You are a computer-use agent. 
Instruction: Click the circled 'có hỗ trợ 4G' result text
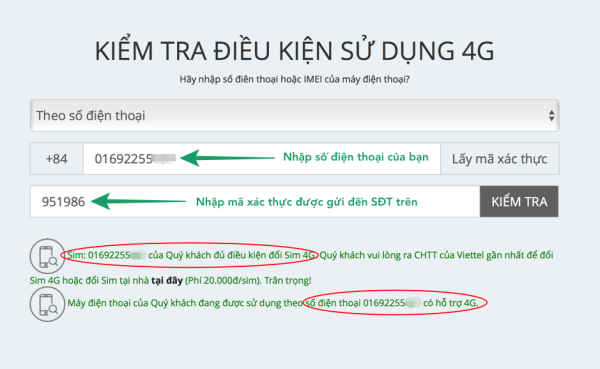click(x=451, y=303)
